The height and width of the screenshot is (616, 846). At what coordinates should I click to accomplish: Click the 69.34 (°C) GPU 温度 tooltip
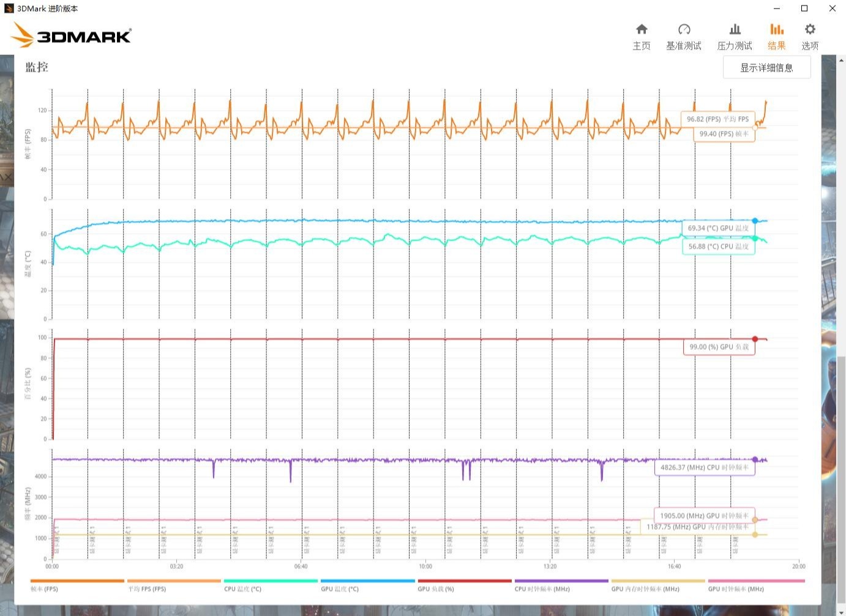[x=717, y=228]
